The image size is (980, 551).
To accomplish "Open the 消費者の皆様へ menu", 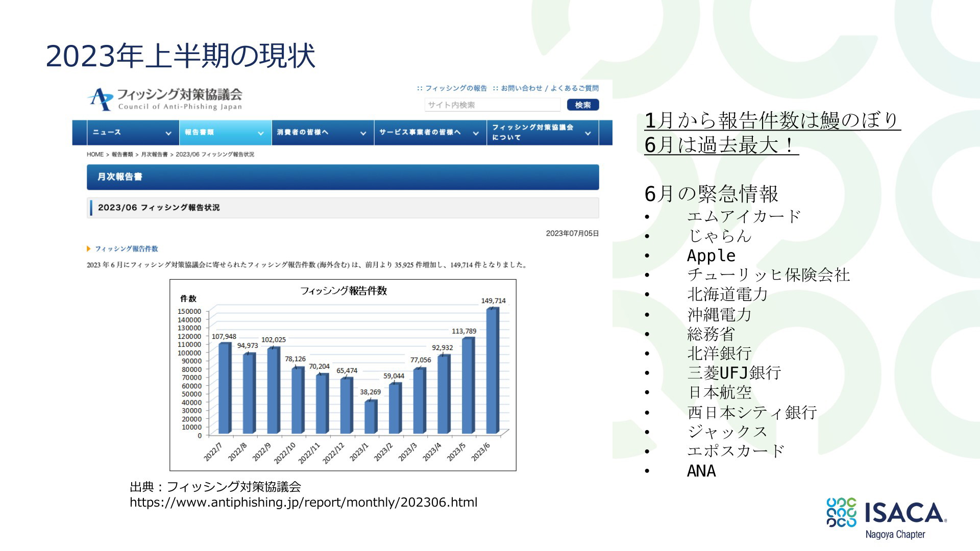I will pyautogui.click(x=323, y=133).
